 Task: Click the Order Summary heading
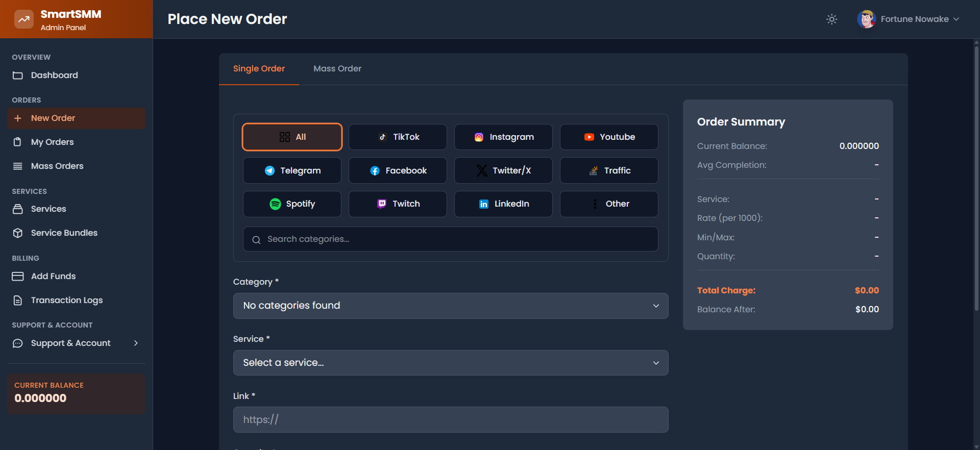pyautogui.click(x=741, y=122)
